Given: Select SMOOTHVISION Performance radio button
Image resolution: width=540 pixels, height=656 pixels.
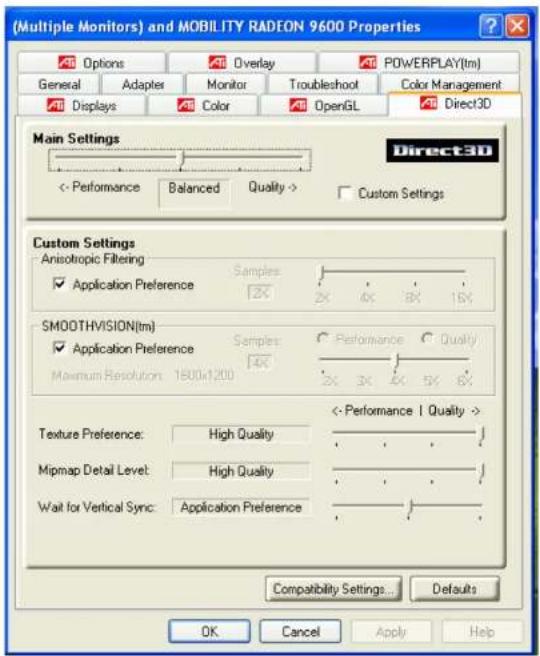Looking at the screenshot, I should [x=322, y=338].
